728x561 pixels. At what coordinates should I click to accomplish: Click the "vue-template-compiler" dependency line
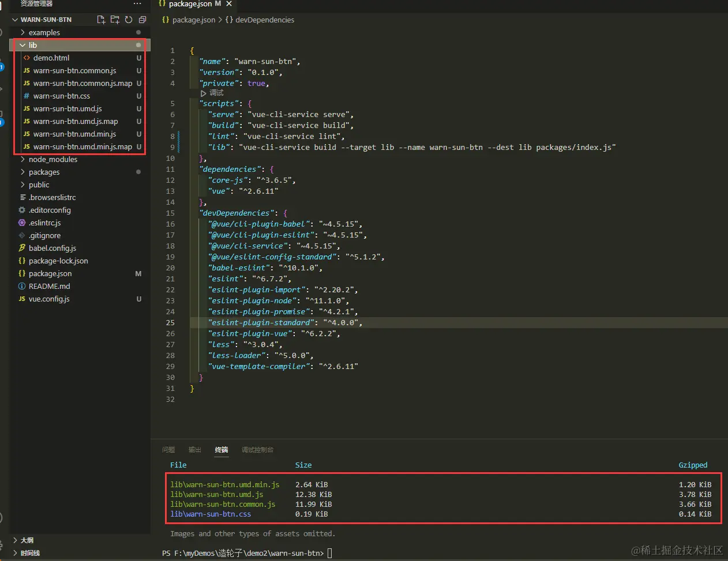[x=283, y=367]
